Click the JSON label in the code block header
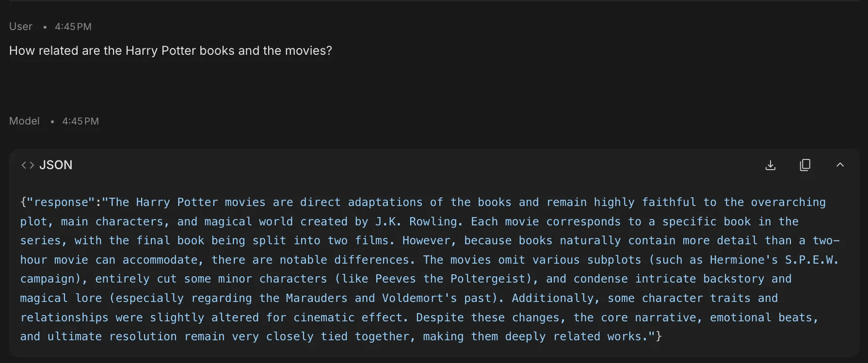 (x=55, y=165)
